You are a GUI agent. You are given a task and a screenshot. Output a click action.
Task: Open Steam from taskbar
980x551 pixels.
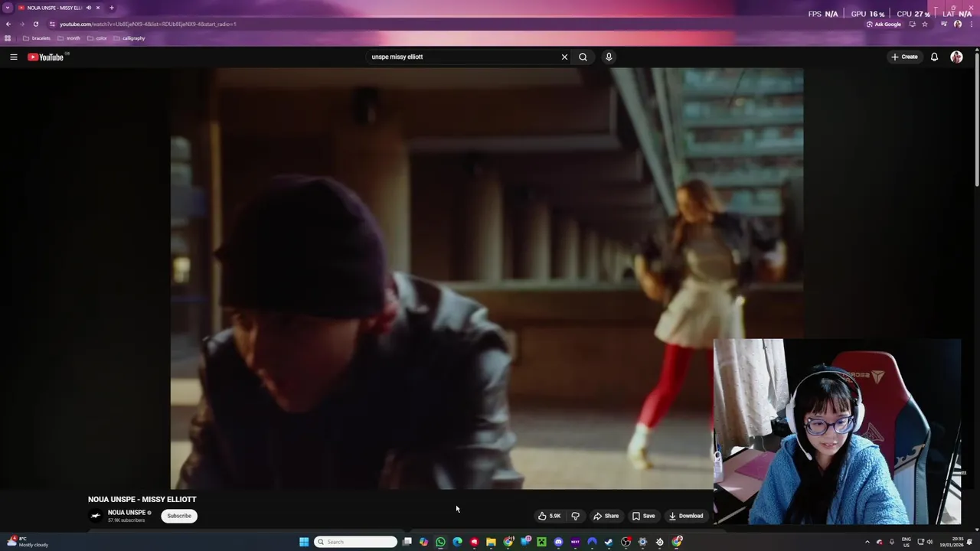point(609,542)
